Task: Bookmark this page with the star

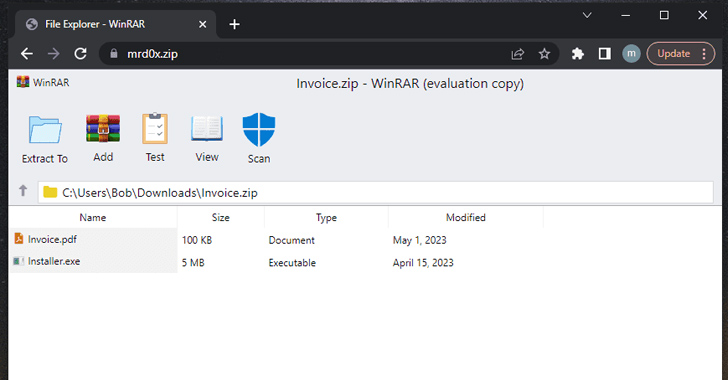Action: 544,54
